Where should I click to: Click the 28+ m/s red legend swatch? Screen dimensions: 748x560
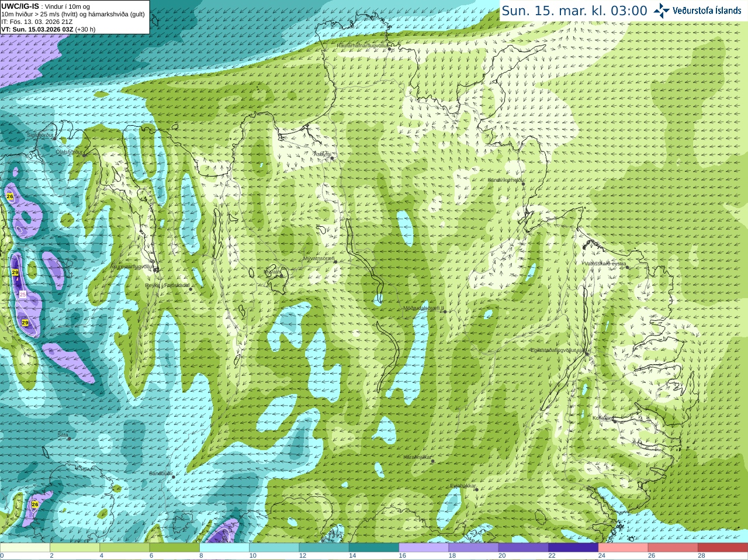coord(723,548)
